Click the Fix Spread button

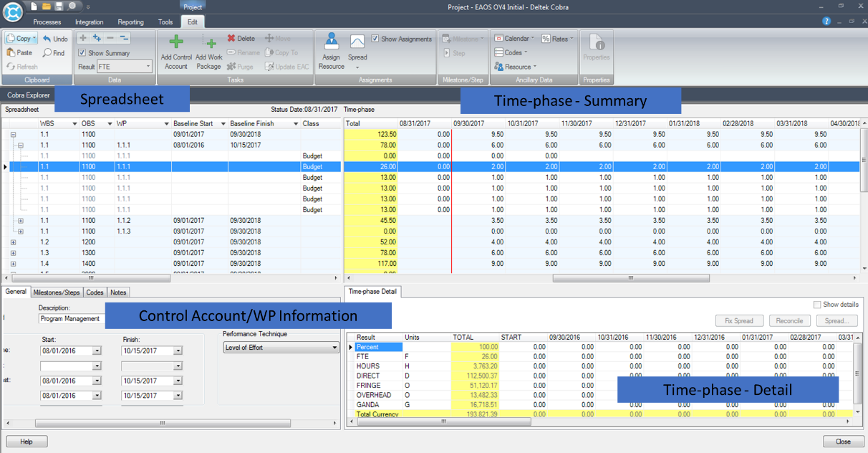[739, 320]
